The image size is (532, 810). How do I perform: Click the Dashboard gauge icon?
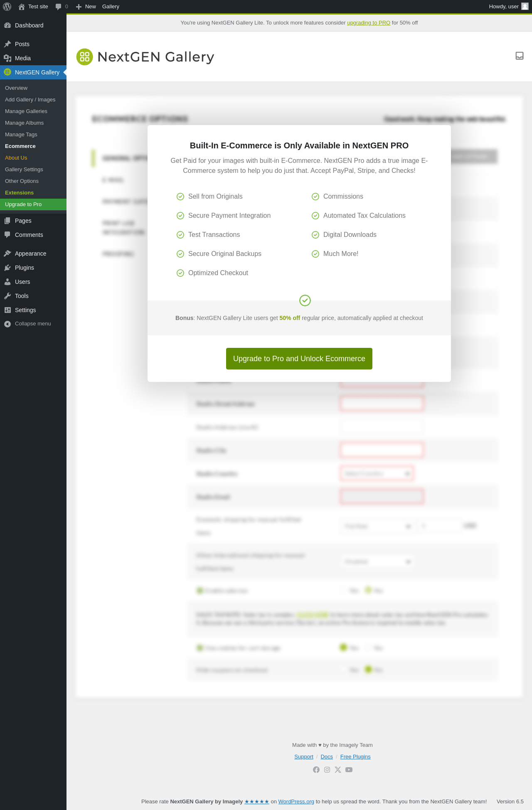coord(7,25)
